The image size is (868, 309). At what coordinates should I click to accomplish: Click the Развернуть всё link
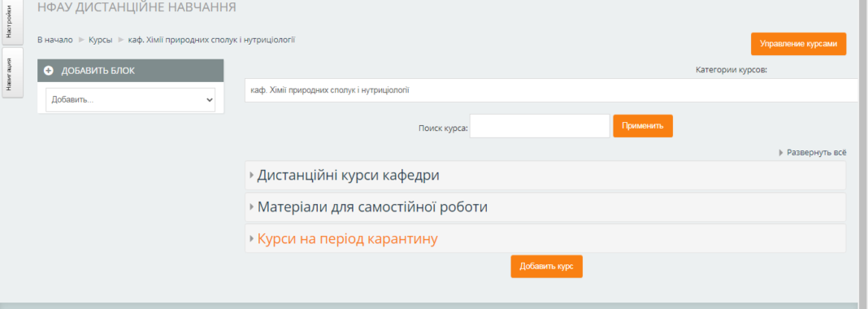[817, 152]
